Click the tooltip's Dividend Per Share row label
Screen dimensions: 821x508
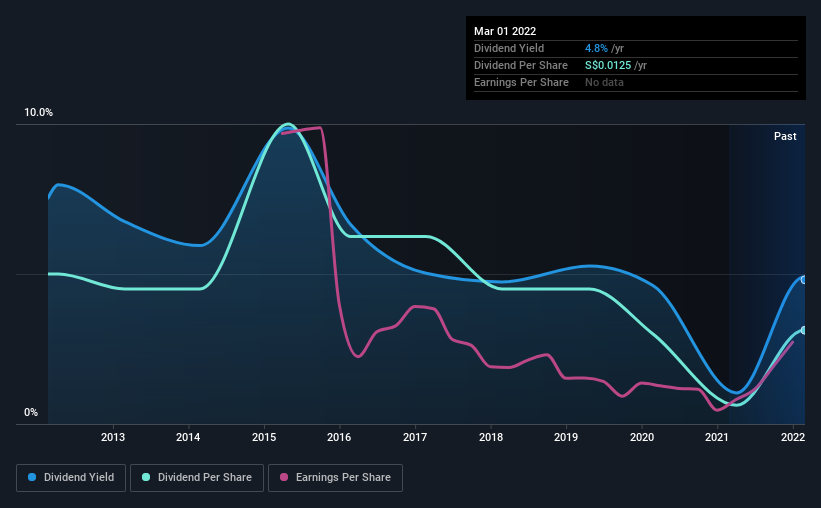point(520,65)
